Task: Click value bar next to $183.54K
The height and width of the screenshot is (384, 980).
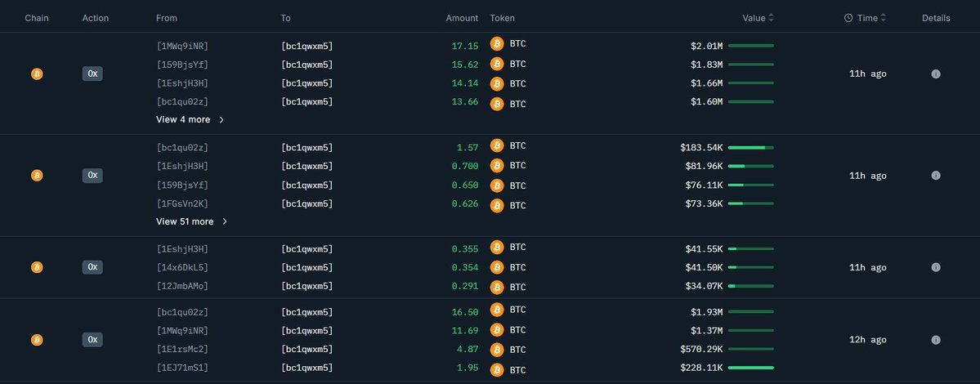Action: (x=750, y=148)
